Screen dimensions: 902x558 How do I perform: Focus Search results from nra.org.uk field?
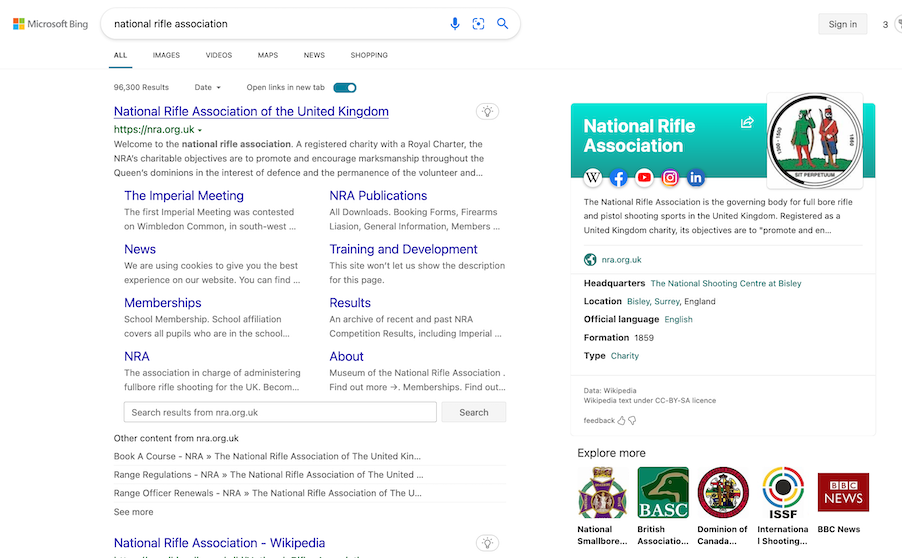tap(280, 412)
